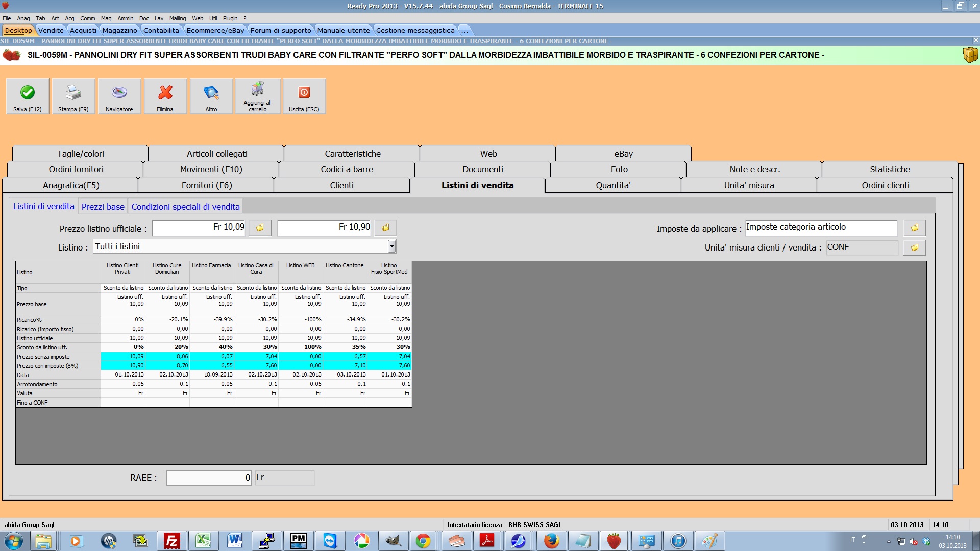Click the Stampa (F9) printer icon

(73, 93)
